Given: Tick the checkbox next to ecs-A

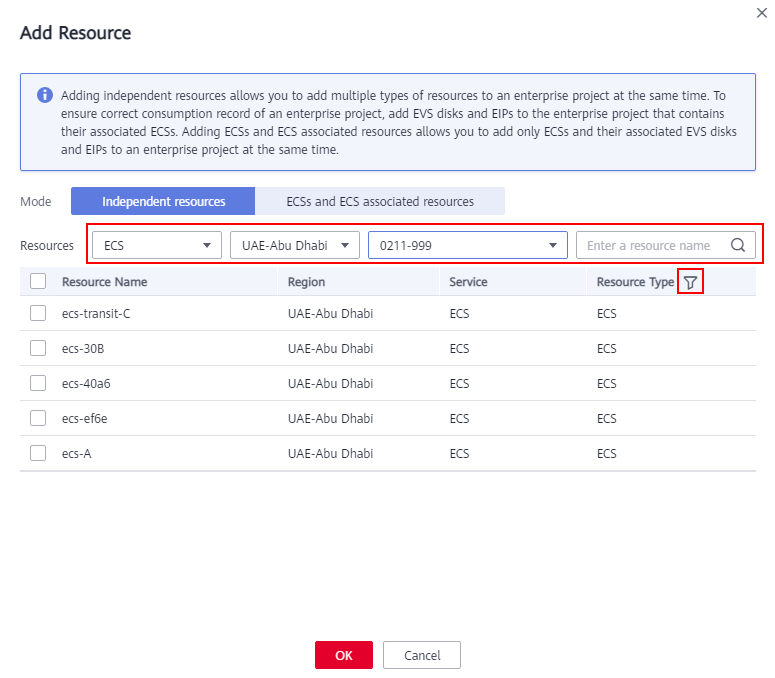Looking at the screenshot, I should 38,453.
